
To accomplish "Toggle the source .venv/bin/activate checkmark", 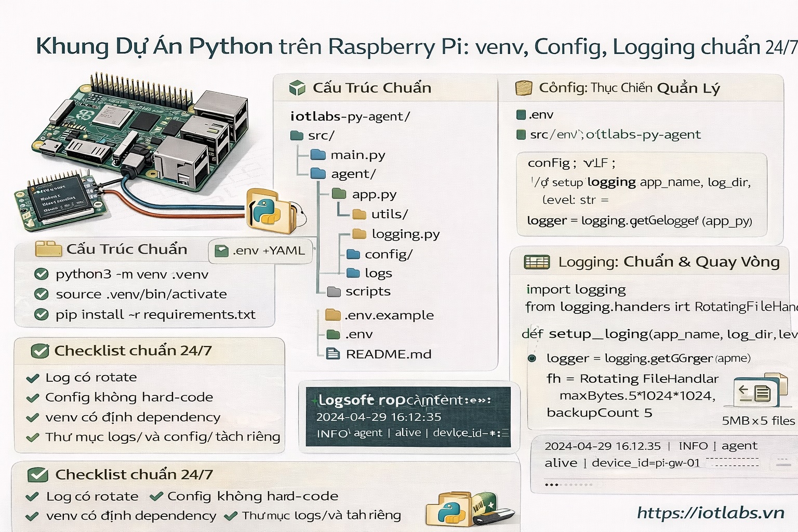I will (x=41, y=294).
